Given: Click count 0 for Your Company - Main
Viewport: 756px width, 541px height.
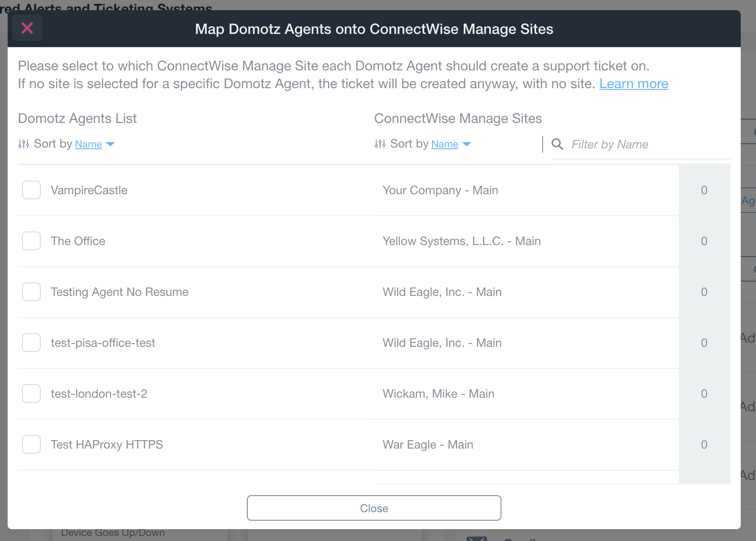Looking at the screenshot, I should pos(704,190).
